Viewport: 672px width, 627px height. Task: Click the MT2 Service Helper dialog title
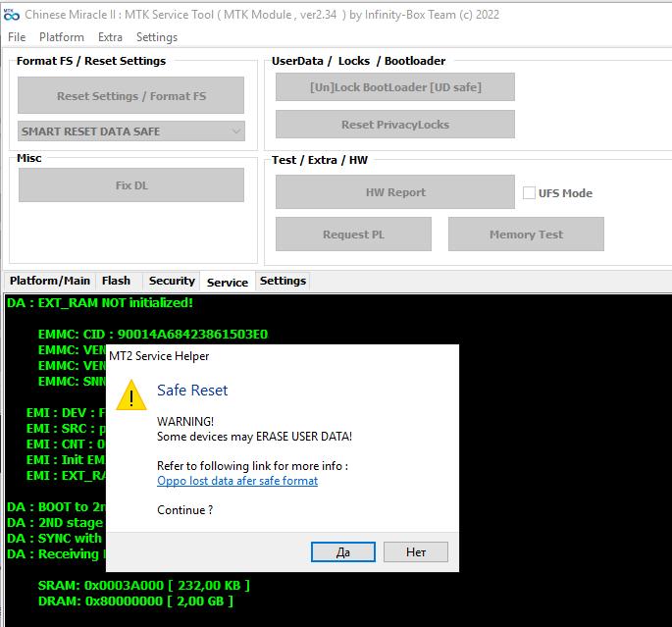(159, 356)
